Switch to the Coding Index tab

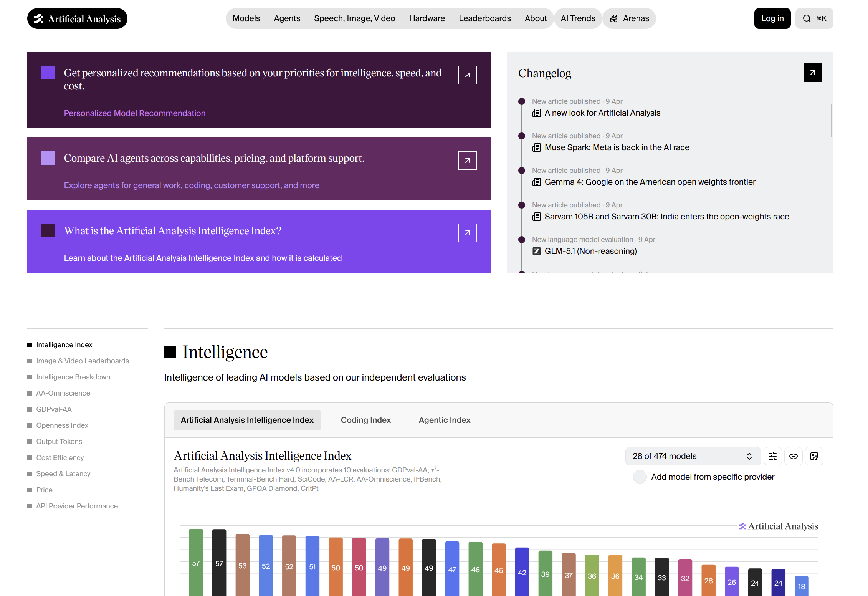coord(365,420)
